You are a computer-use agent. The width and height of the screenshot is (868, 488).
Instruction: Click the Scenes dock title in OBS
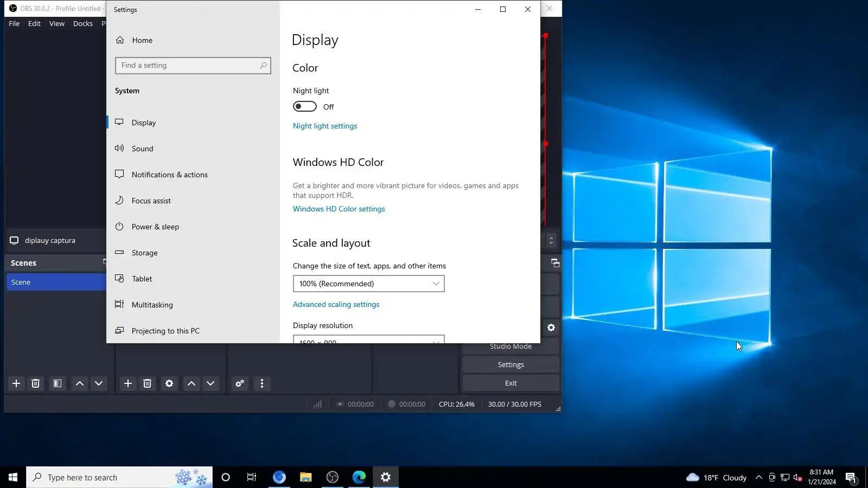pos(23,263)
